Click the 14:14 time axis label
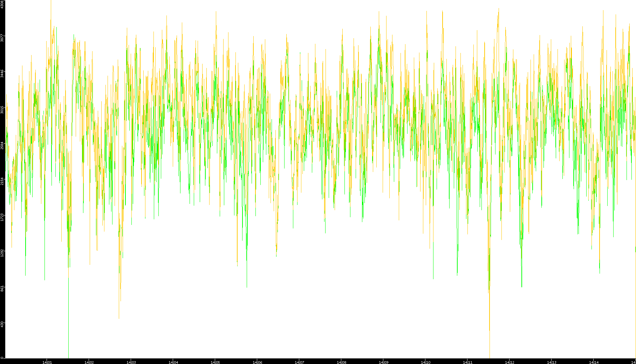This screenshot has height=364, width=636. (594, 362)
